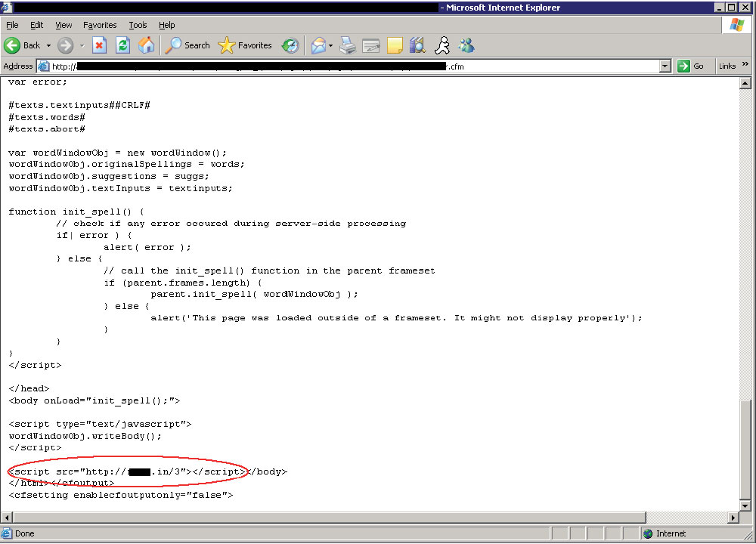Viewport: 756px width, 544px height.
Task: Click the '</head>' tag line
Action: 29,388
